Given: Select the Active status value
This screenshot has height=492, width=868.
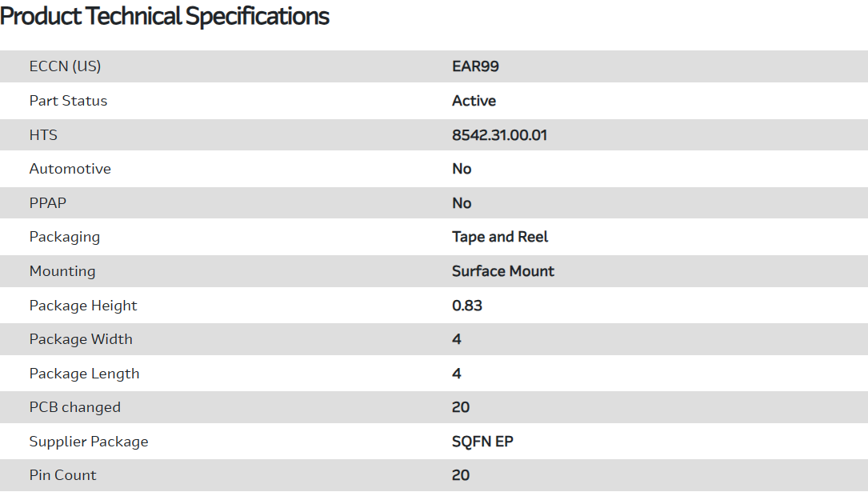Looking at the screenshot, I should (x=474, y=101).
